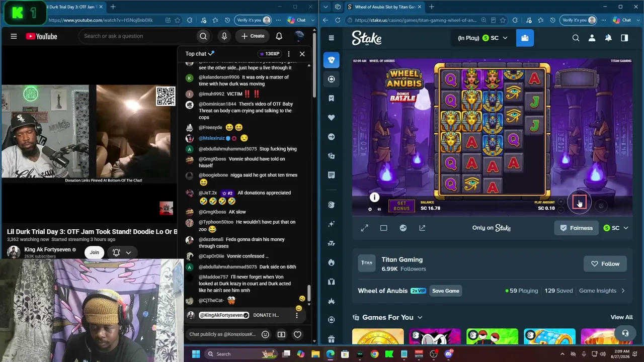This screenshot has width=644, height=362.
Task: Pop out the game in new window
Action: point(422,228)
